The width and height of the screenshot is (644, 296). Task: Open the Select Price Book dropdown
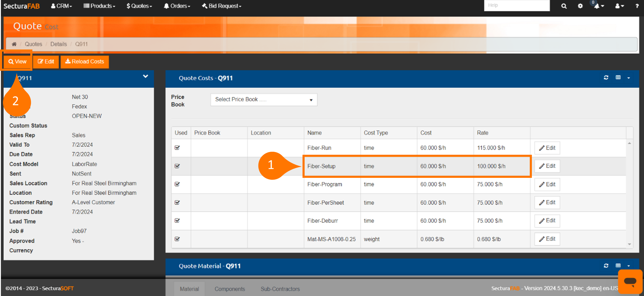[264, 100]
